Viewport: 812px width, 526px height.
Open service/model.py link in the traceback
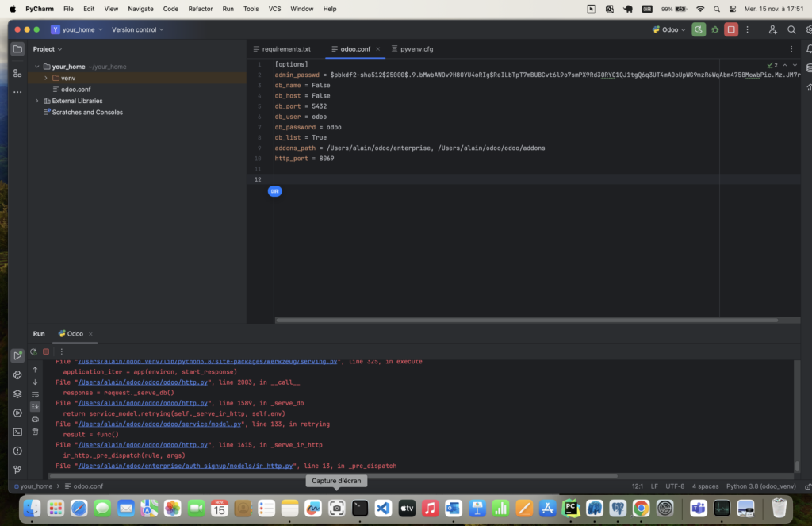tap(159, 424)
